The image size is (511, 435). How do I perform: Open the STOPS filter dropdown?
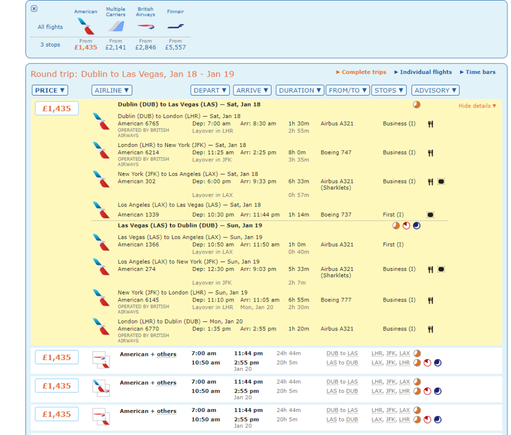389,90
